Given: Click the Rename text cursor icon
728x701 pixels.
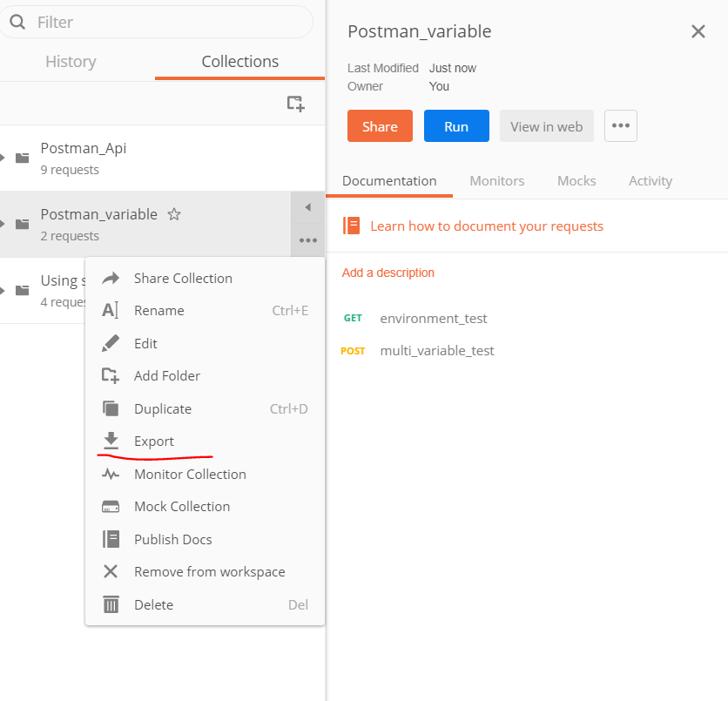Looking at the screenshot, I should [111, 310].
